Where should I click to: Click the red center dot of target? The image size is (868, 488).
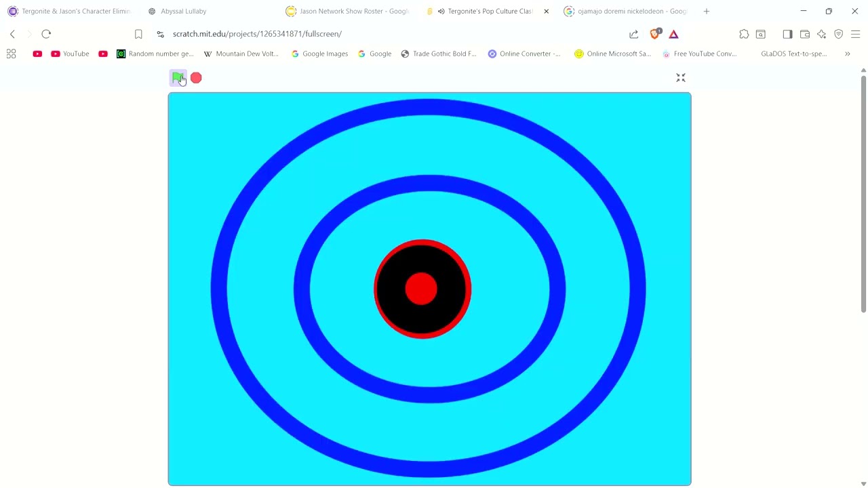(421, 289)
